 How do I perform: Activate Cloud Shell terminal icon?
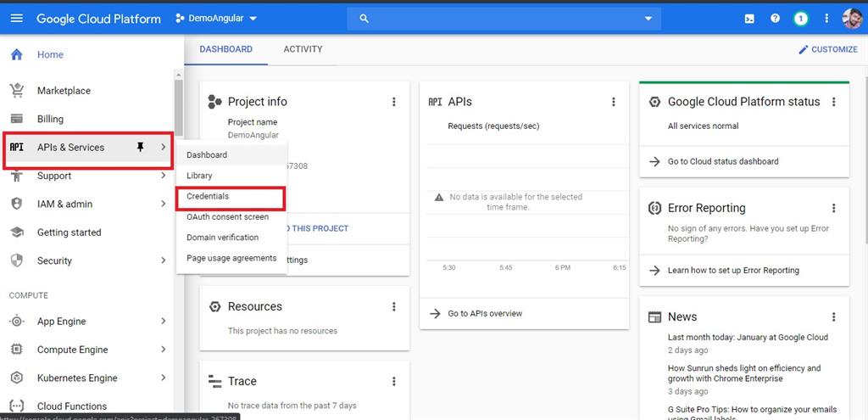coord(749,19)
